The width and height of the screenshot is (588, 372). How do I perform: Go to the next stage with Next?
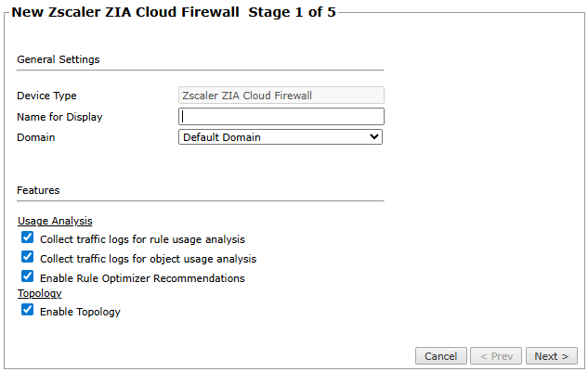[x=551, y=356]
